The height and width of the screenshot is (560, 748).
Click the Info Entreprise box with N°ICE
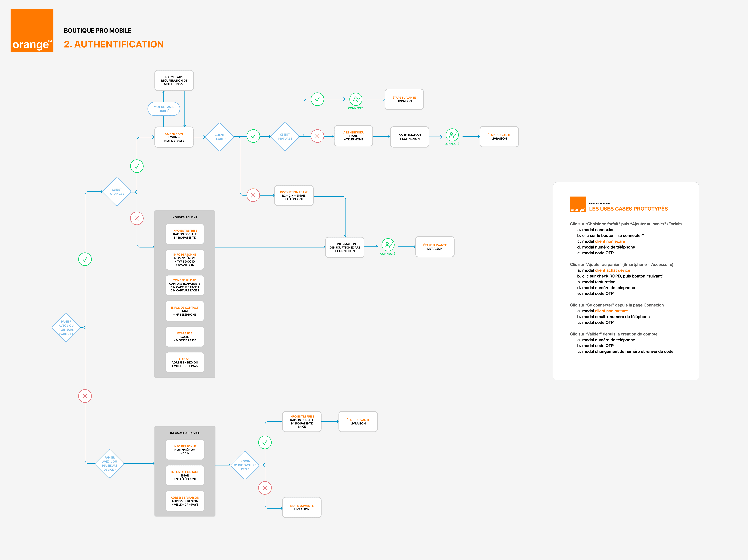[x=302, y=422]
